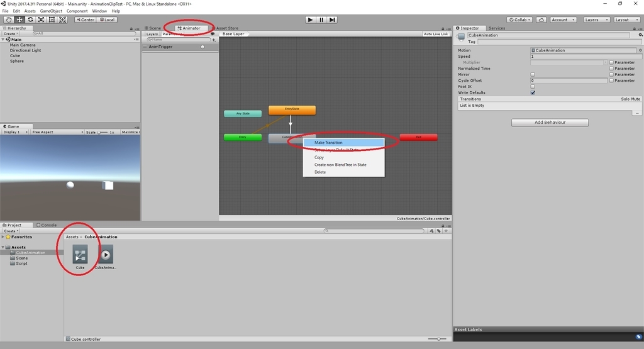
Task: Enable Parameter checkbox for Normalized Time
Action: pos(611,69)
